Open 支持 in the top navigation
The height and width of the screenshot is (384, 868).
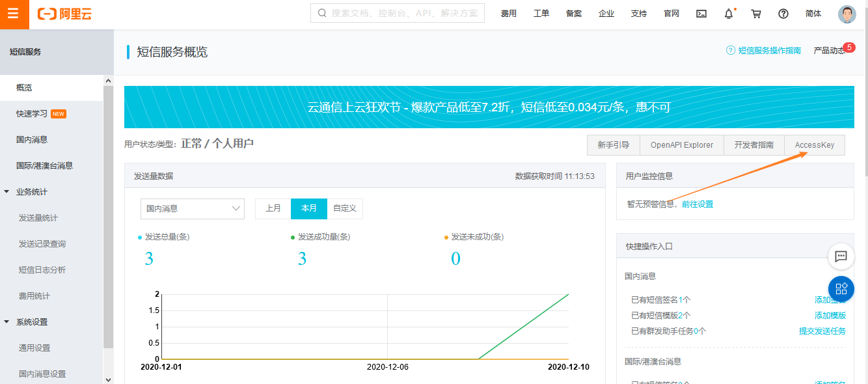tap(639, 14)
